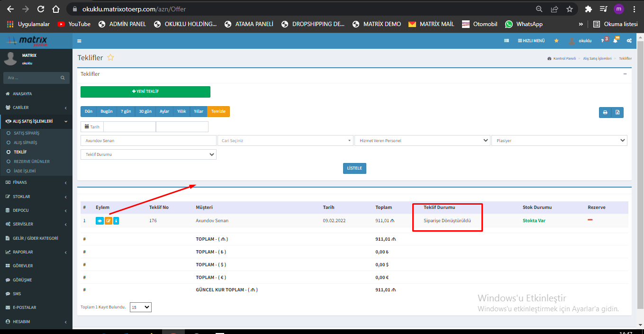
Task: Open the Plasiyer dropdown
Action: pos(559,141)
